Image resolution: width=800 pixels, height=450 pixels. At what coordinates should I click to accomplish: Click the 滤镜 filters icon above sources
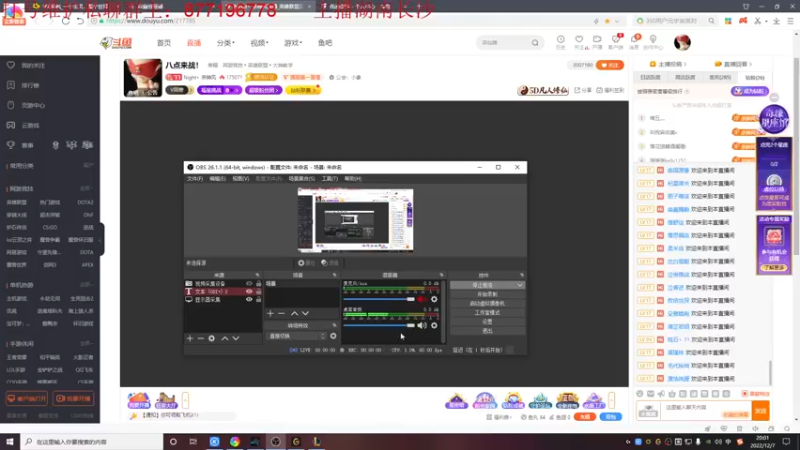(x=330, y=263)
